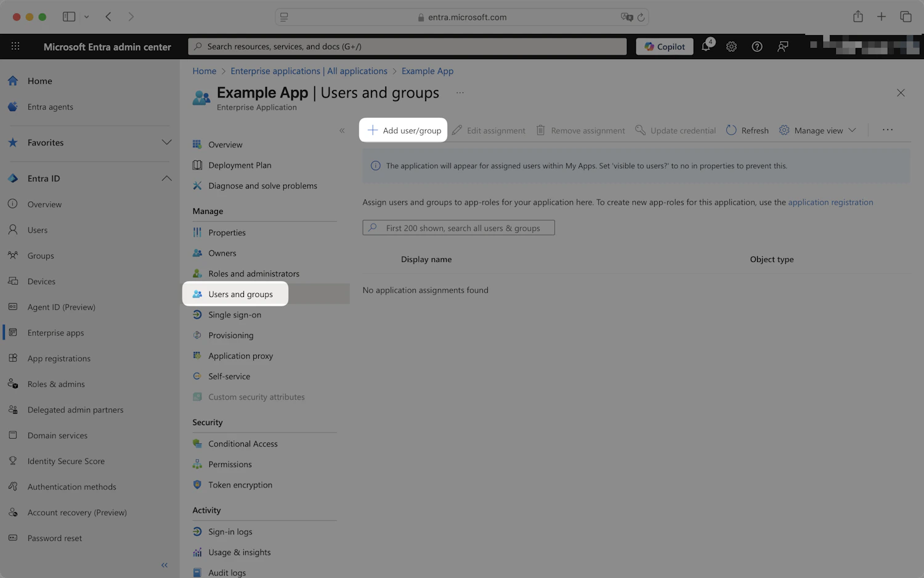Collapse the Example App resource menu
This screenshot has width=924, height=578.
click(342, 131)
